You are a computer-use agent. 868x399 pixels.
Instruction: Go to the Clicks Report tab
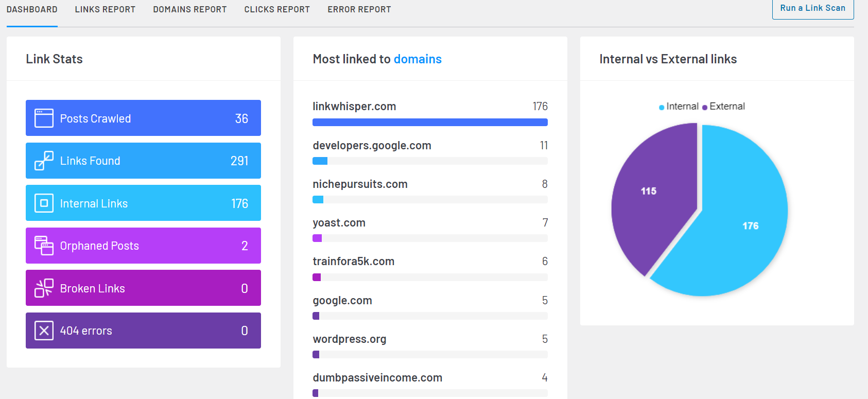(277, 9)
